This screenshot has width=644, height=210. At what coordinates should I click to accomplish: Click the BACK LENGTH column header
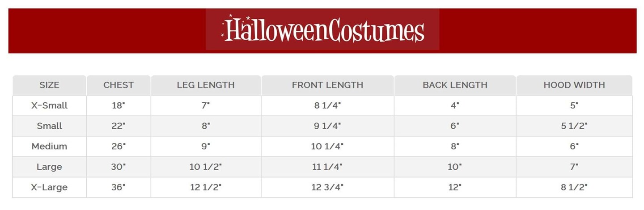coord(455,85)
